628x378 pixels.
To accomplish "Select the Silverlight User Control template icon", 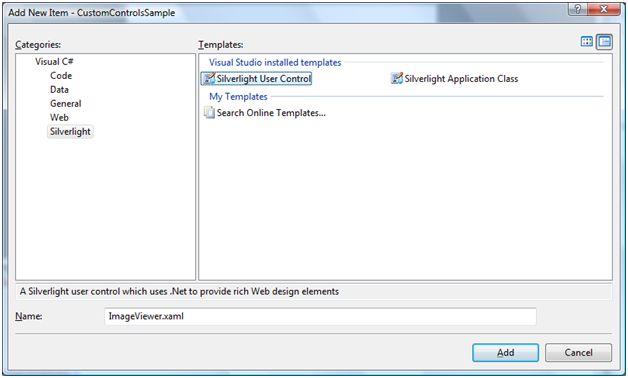I will pyautogui.click(x=209, y=78).
